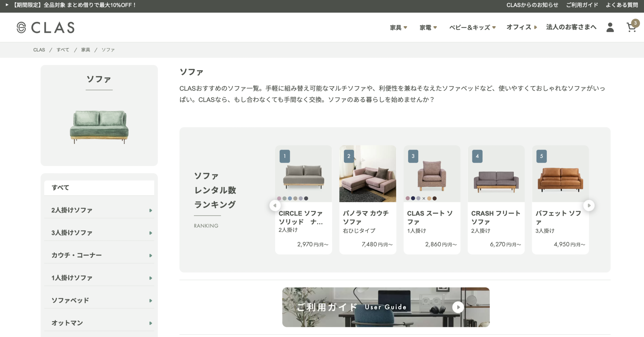Image resolution: width=644 pixels, height=337 pixels.
Task: Select dark brown swatch on CLAS スート ソファ
Action: [x=435, y=198]
